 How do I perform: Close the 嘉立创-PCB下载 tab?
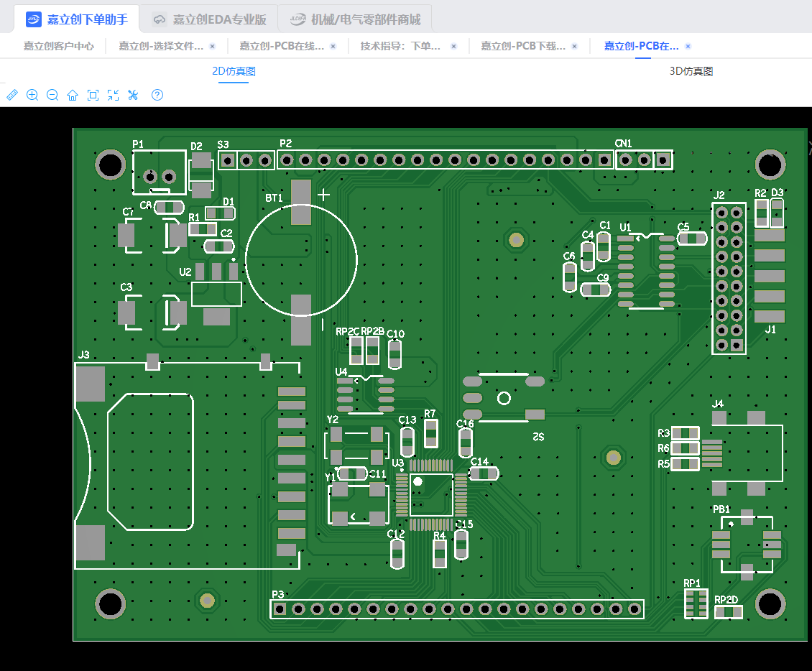click(x=574, y=46)
